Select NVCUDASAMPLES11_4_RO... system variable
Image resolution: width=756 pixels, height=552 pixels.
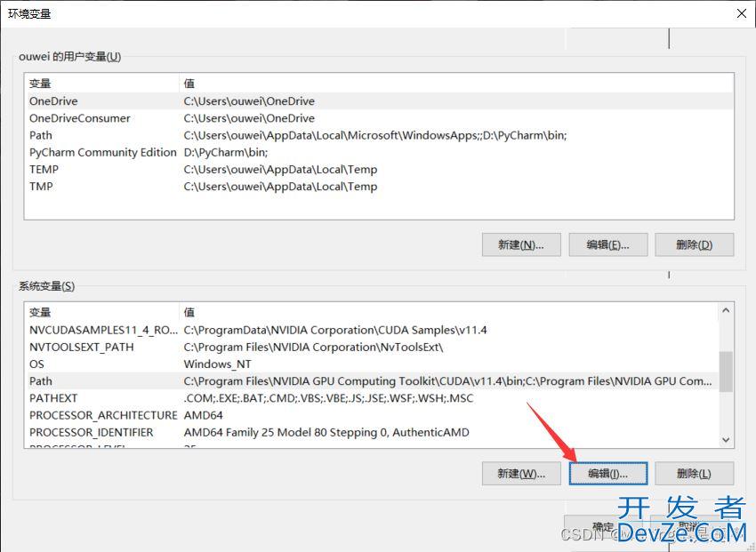[x=372, y=330]
